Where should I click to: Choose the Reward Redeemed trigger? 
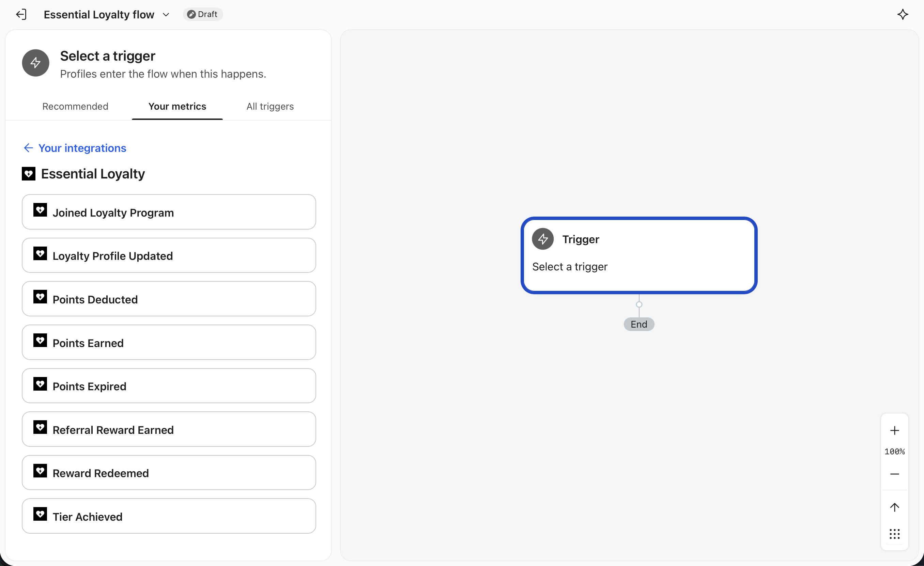click(169, 473)
